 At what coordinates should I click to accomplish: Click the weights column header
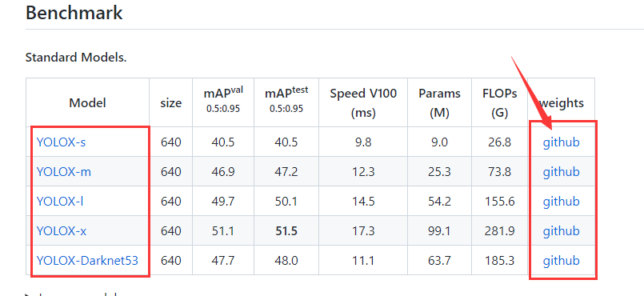pos(561,102)
